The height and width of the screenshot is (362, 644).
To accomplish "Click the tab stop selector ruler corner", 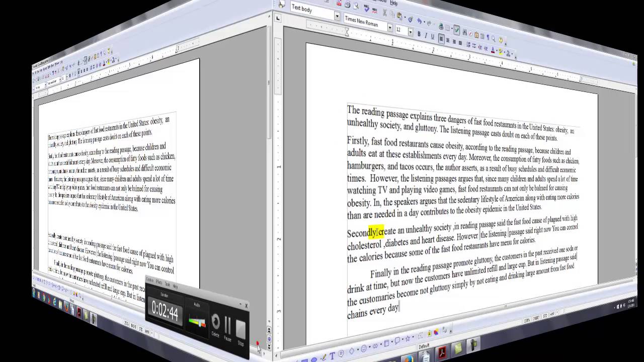I will click(277, 19).
